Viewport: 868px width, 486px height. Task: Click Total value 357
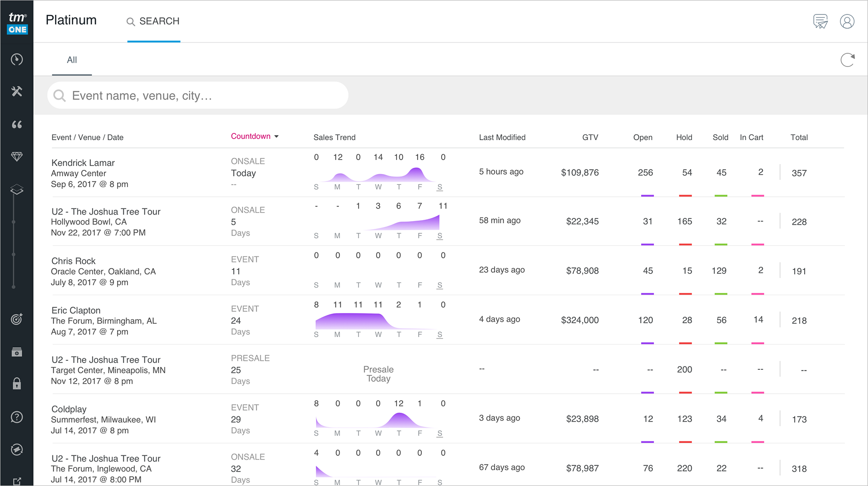[x=799, y=173]
